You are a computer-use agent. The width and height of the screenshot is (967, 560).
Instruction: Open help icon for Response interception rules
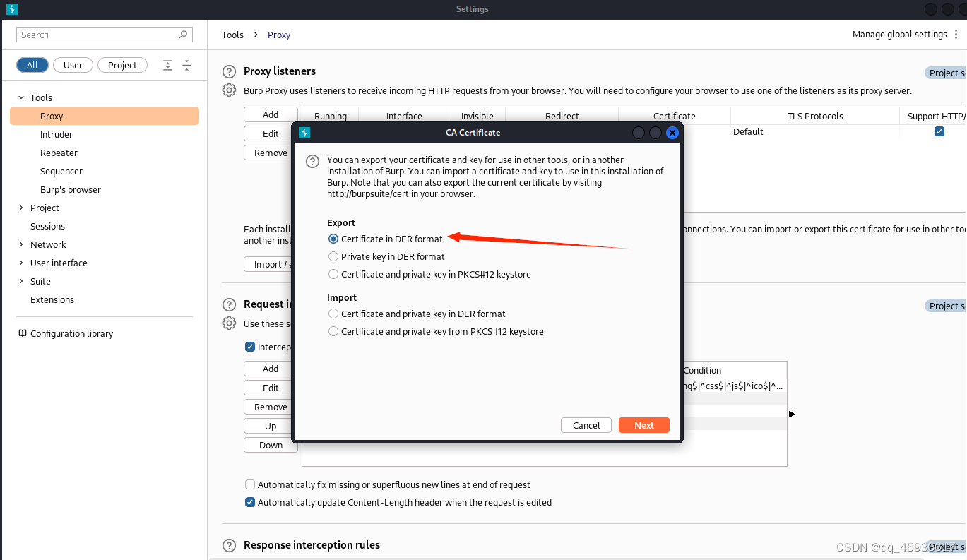click(229, 545)
